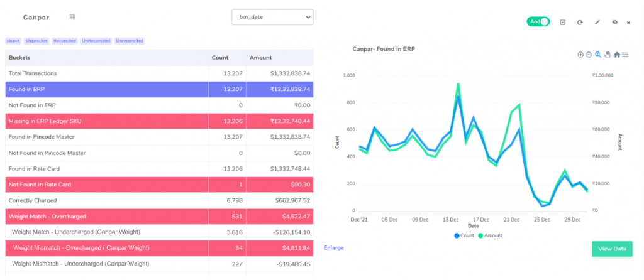Reset chart zoom with home icon

(x=617, y=55)
